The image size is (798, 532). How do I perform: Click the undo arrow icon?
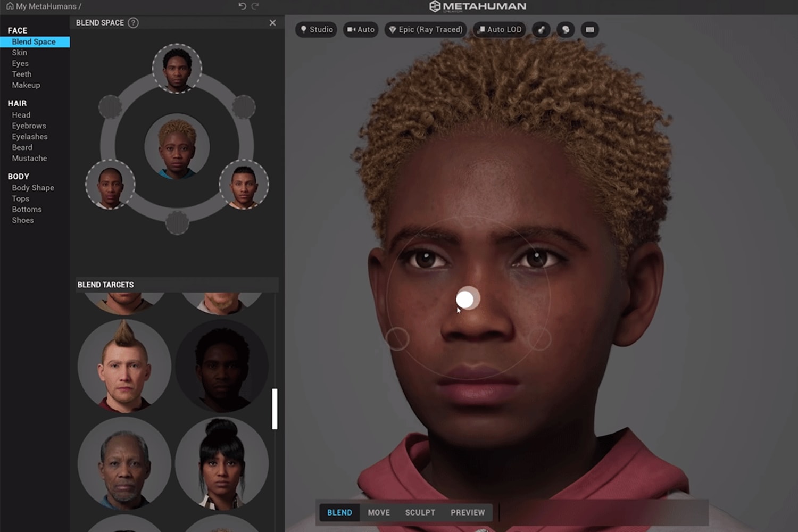(242, 6)
